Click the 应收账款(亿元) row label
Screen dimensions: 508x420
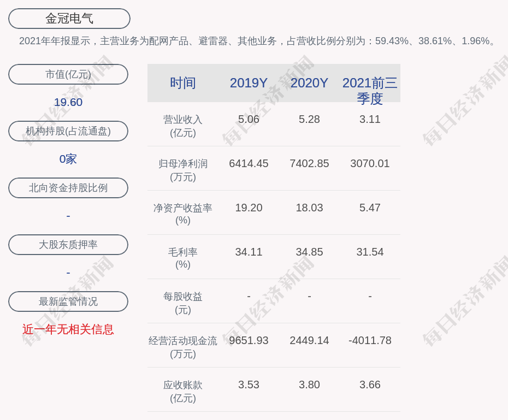pos(183,391)
